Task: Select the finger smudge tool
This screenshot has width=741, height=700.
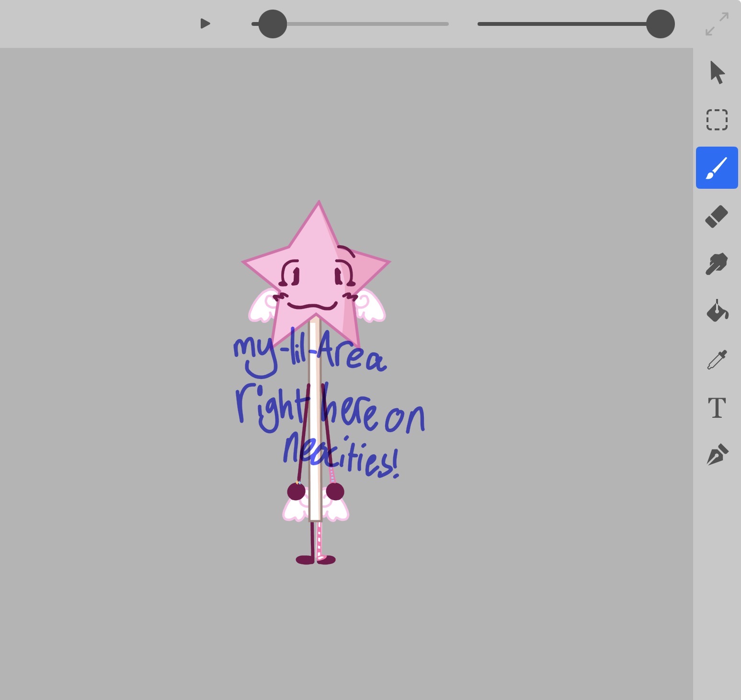Action: tap(717, 264)
